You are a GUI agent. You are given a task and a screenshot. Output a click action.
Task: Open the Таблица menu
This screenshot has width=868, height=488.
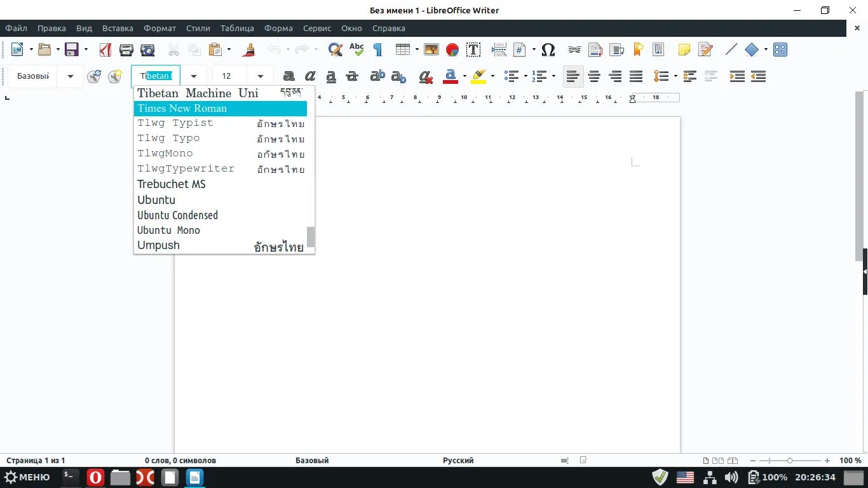[237, 28]
